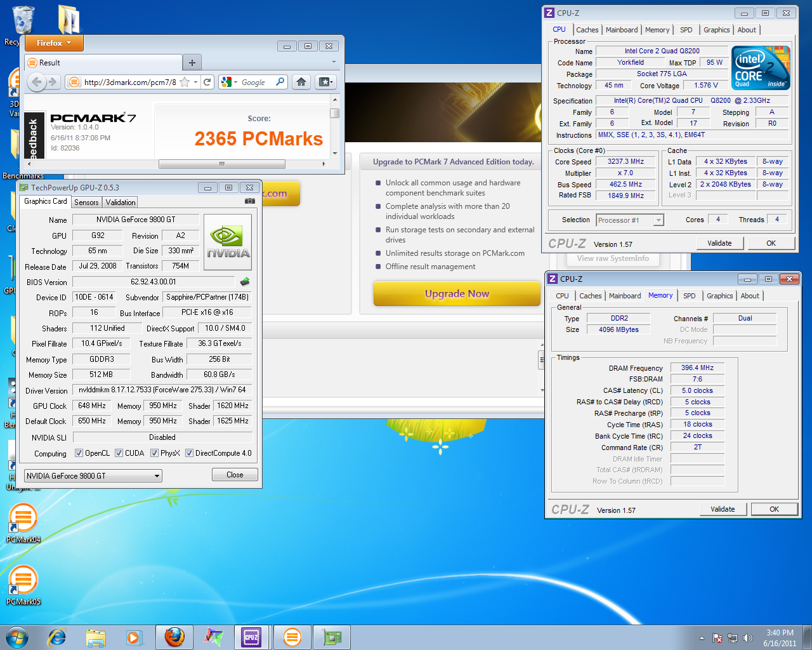Click the search magnifier icon in Firefox
The width and height of the screenshot is (812, 650).
[x=280, y=82]
